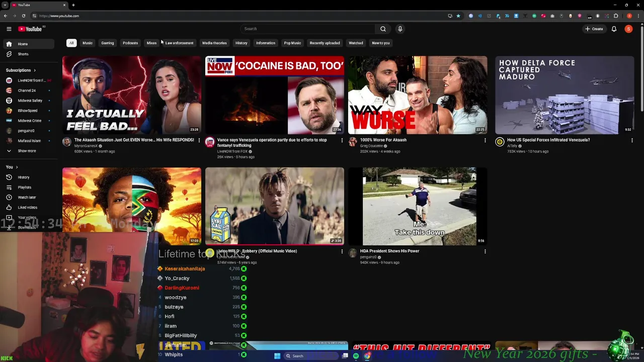Screen dimensions: 644x362
Task: Click the YouTube logo
Action: pyautogui.click(x=30, y=29)
